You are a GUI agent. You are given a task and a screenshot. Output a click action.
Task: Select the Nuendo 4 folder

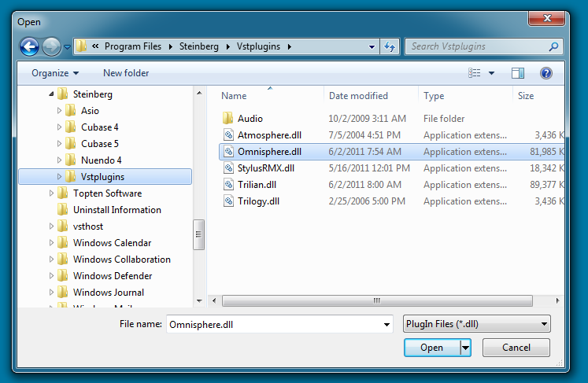pyautogui.click(x=102, y=160)
